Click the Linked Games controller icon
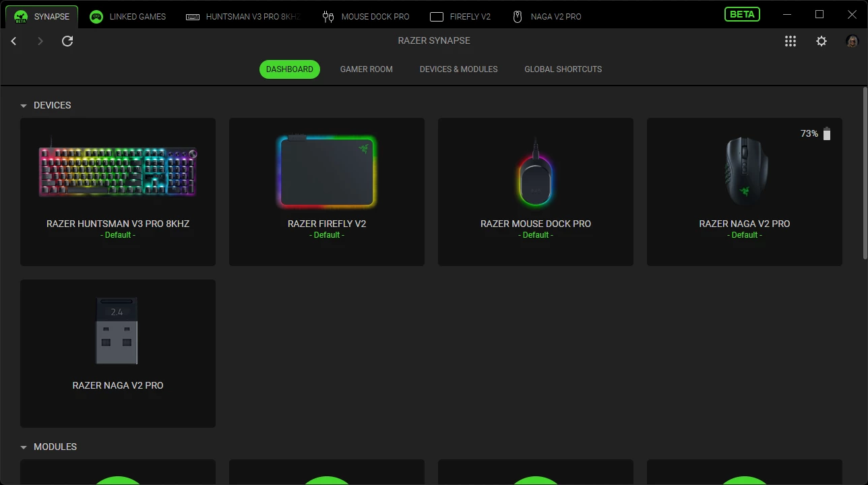This screenshot has width=868, height=485. coord(96,16)
